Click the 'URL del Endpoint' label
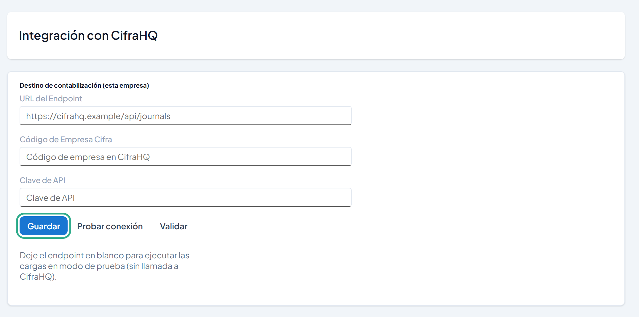The height and width of the screenshot is (317, 644). (x=51, y=98)
